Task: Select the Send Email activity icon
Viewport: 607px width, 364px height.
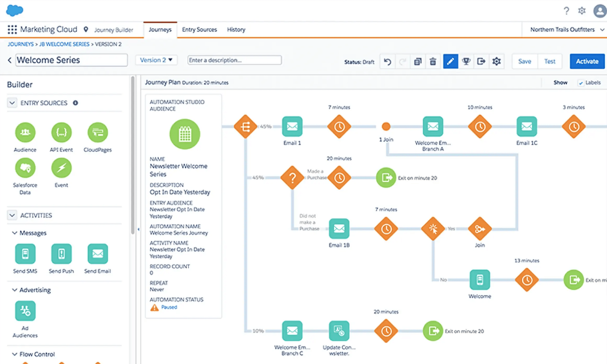Action: coord(98,254)
